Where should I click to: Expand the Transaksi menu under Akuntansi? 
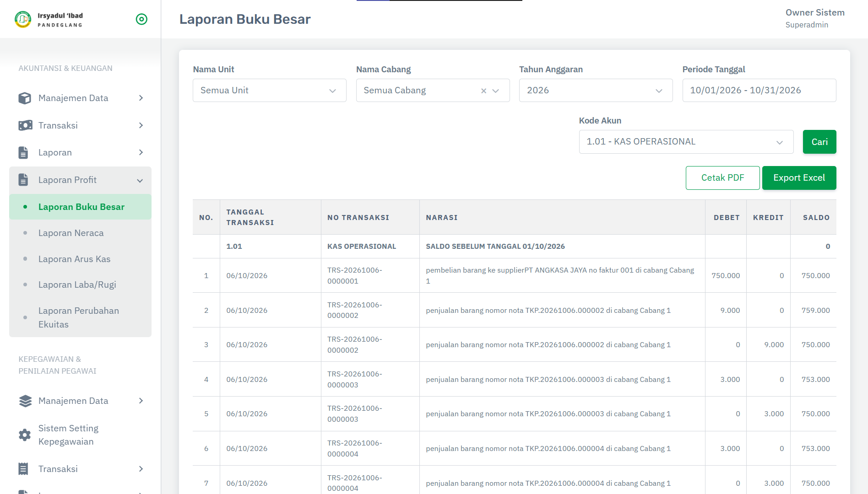click(x=141, y=125)
